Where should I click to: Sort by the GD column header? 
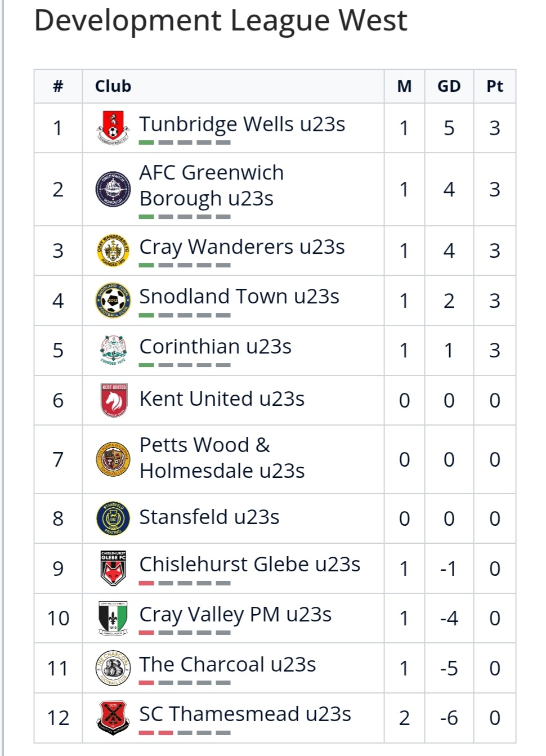pyautogui.click(x=449, y=86)
